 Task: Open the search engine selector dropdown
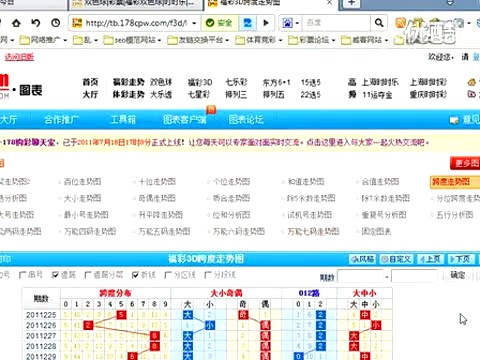click(x=290, y=23)
